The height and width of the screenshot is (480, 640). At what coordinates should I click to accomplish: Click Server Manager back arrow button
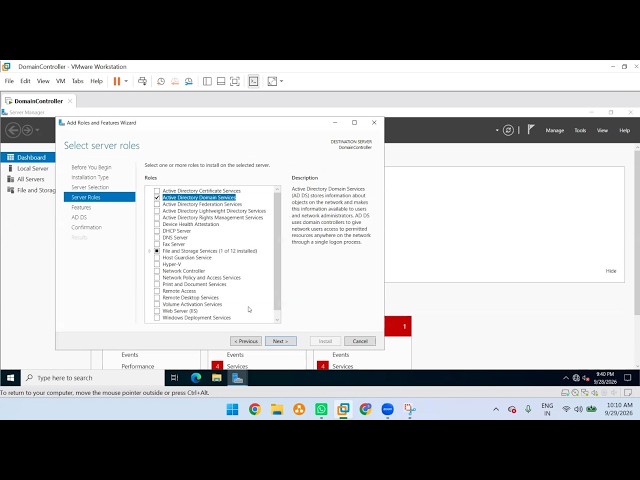click(x=13, y=130)
